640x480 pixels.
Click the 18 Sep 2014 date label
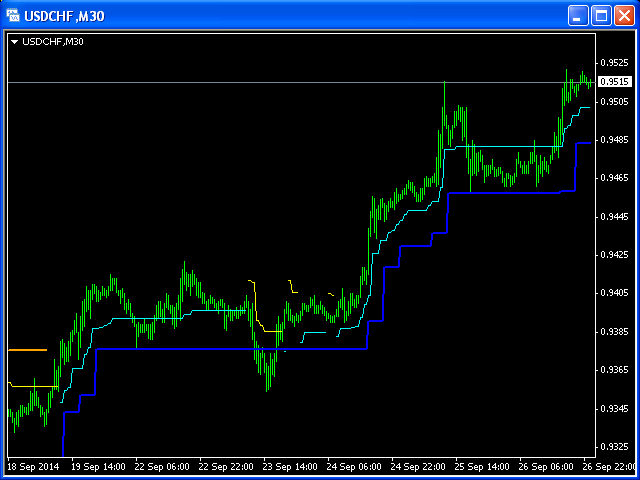[x=33, y=466]
